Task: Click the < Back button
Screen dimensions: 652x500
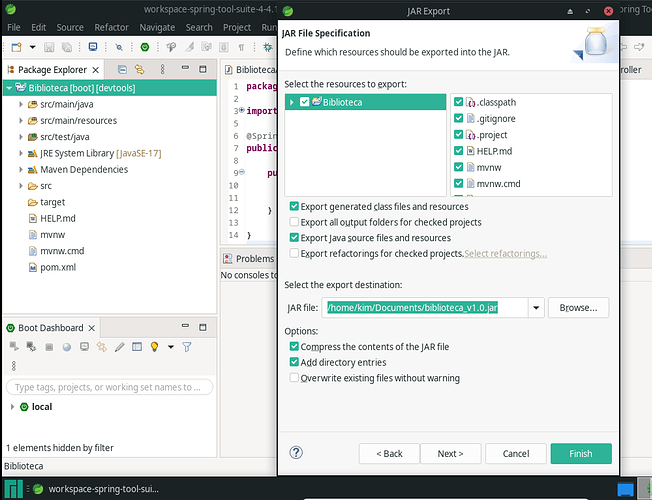Action: click(x=389, y=453)
